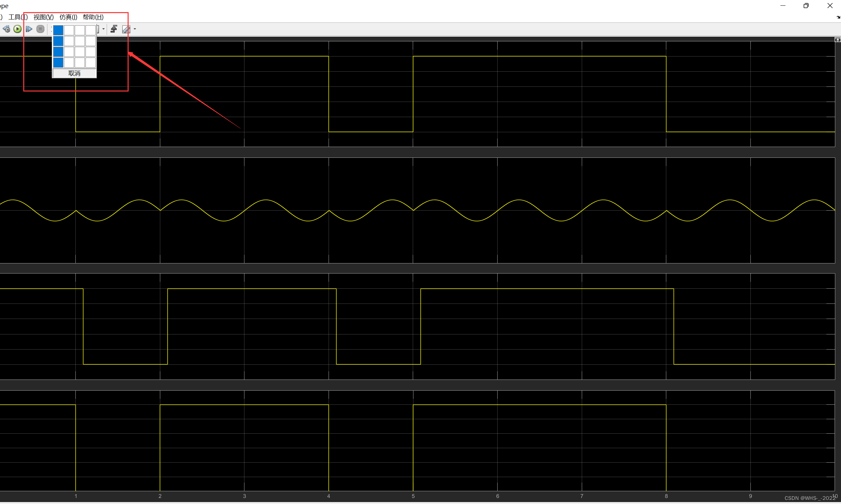This screenshot has width=841, height=504.
Task: Open the 工具(T) menu
Action: pos(18,17)
